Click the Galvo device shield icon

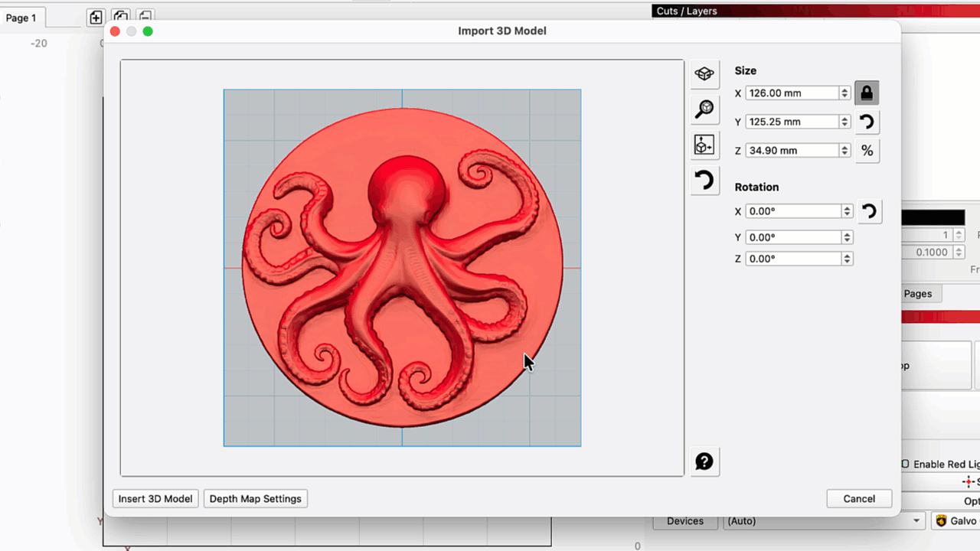pos(942,521)
